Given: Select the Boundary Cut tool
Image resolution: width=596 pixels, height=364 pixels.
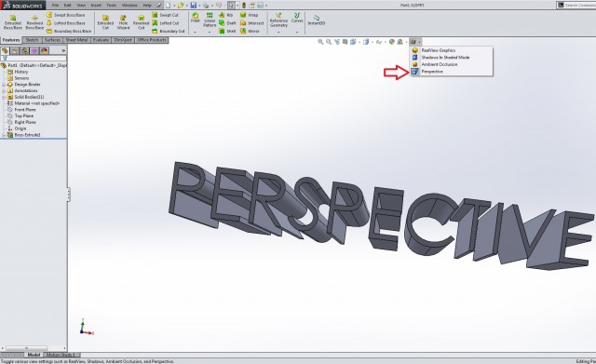Looking at the screenshot, I should click(x=169, y=31).
